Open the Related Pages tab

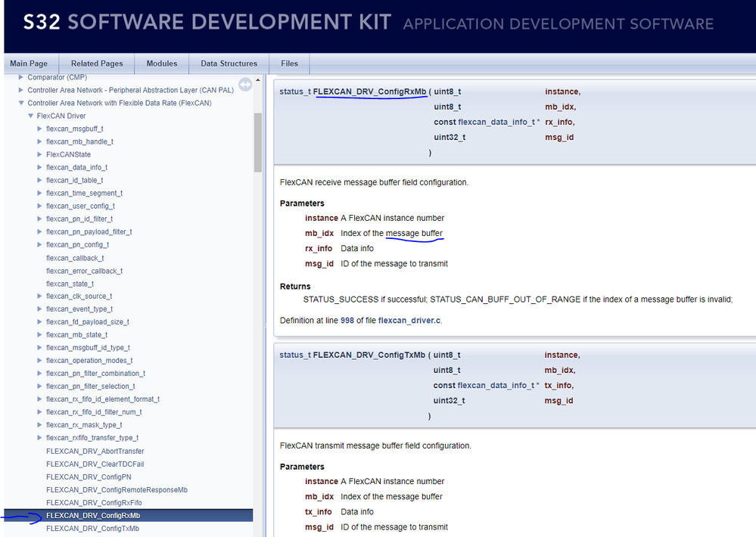pyautogui.click(x=97, y=64)
